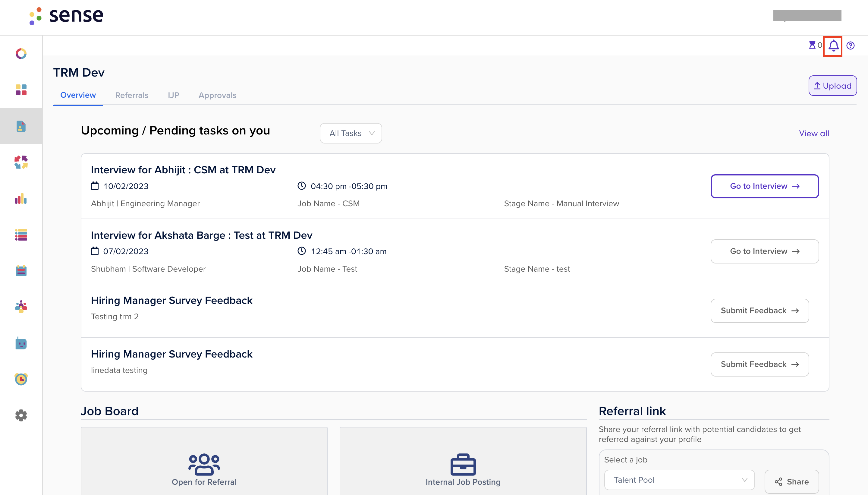
Task: Open the striped list icon in sidebar
Action: tap(21, 235)
